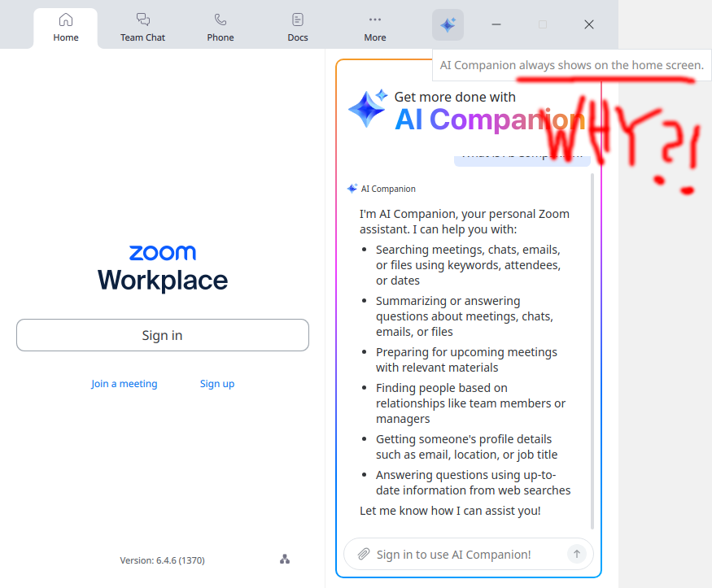Click the Sign in button
Screen dimensions: 712x588
[163, 335]
